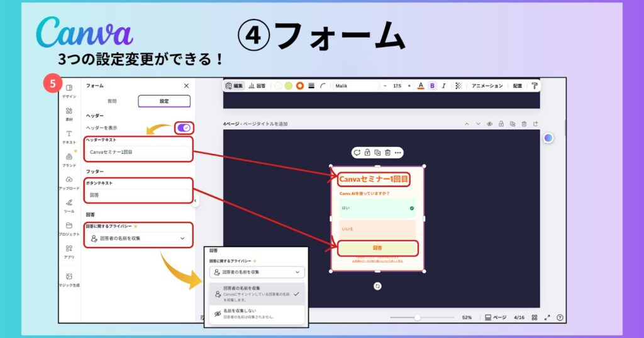This screenshot has width=644, height=338.
Task: Click the italic formatting icon
Action: (x=443, y=86)
